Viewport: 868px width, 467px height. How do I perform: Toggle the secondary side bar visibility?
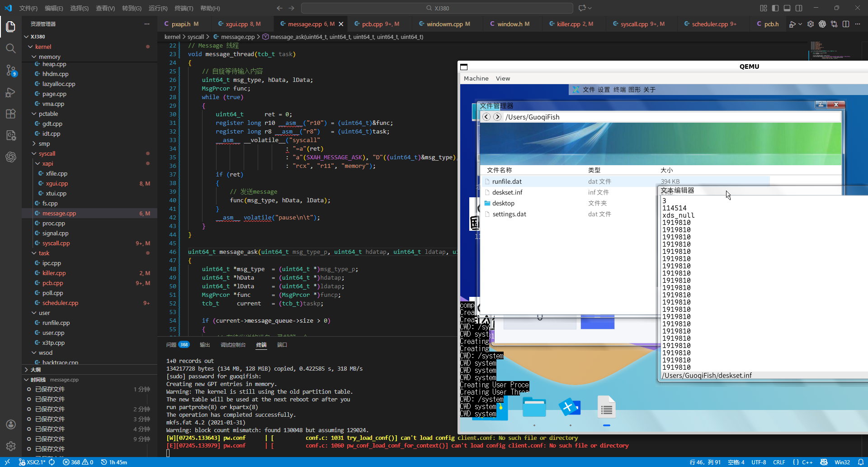coord(799,8)
